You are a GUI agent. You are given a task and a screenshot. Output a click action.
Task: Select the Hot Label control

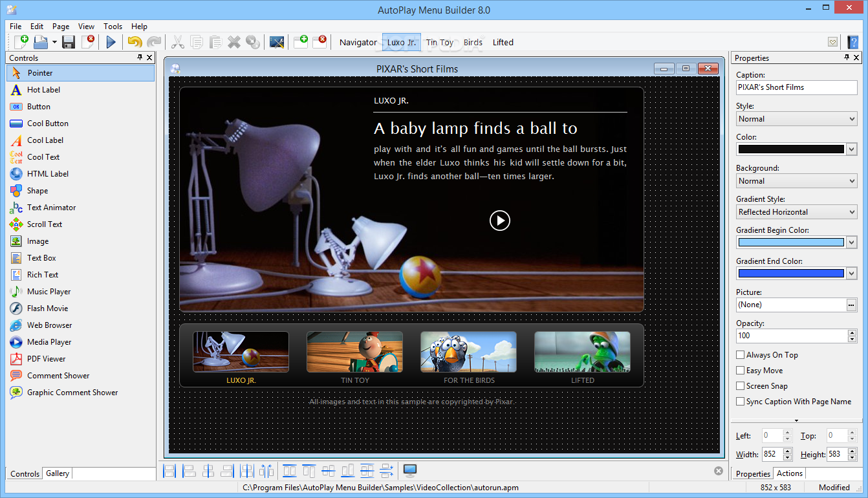pyautogui.click(x=81, y=90)
